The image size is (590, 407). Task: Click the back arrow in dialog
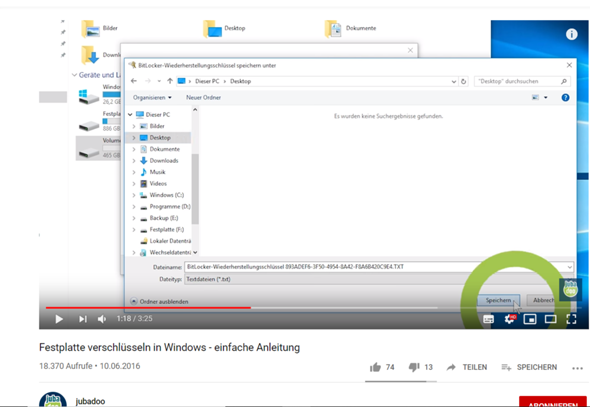(134, 81)
